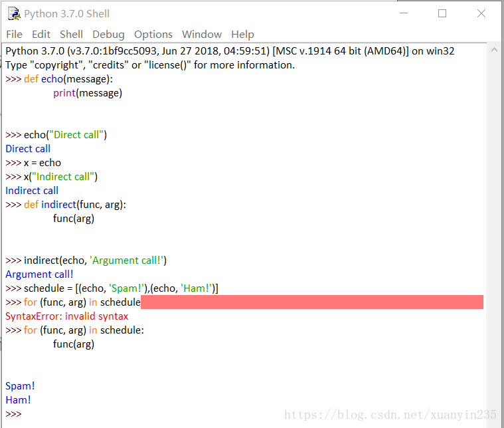Click 'SyntaxError: invalid syntax' message
This screenshot has height=428, width=504.
(x=66, y=316)
